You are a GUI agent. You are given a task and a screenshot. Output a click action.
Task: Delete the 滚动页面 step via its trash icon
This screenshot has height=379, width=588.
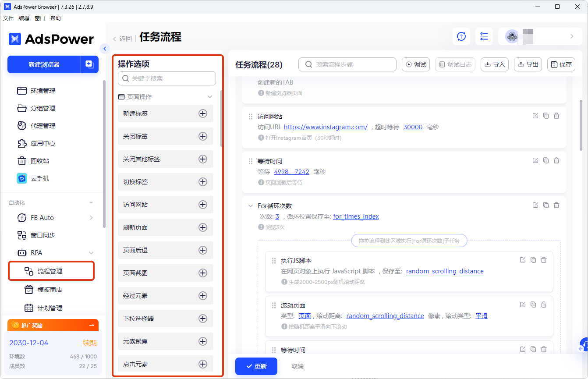[544, 304]
